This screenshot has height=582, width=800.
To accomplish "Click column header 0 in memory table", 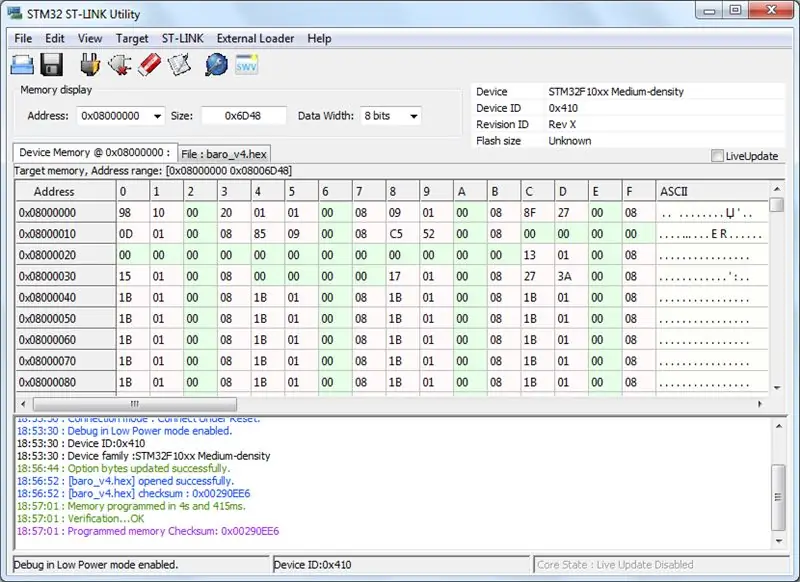I will pyautogui.click(x=133, y=192).
